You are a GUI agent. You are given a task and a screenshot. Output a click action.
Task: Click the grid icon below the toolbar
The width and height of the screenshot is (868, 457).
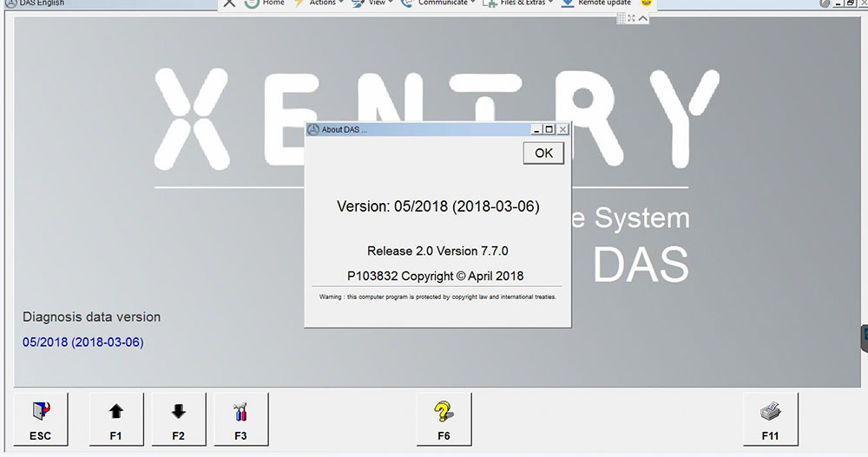coord(621,18)
